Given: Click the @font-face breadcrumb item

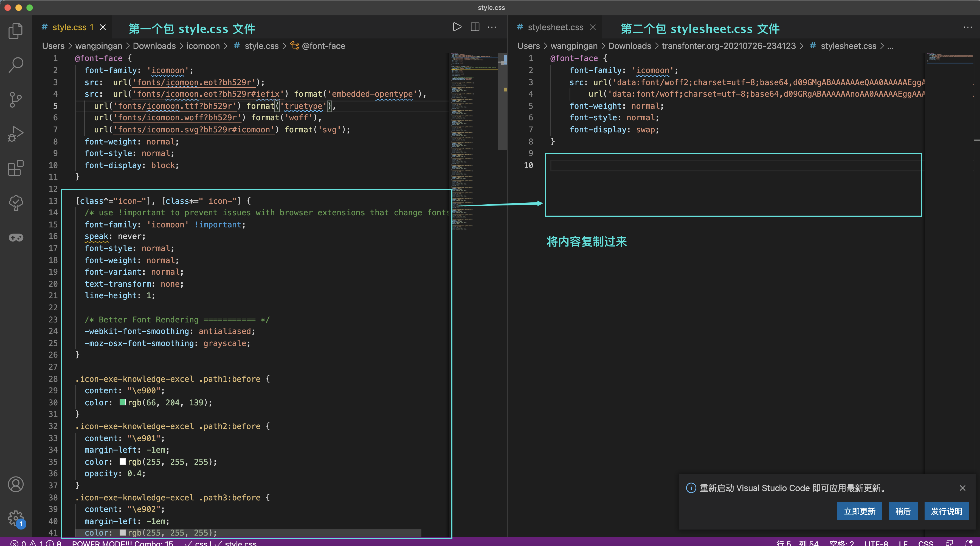Looking at the screenshot, I should click(x=323, y=46).
